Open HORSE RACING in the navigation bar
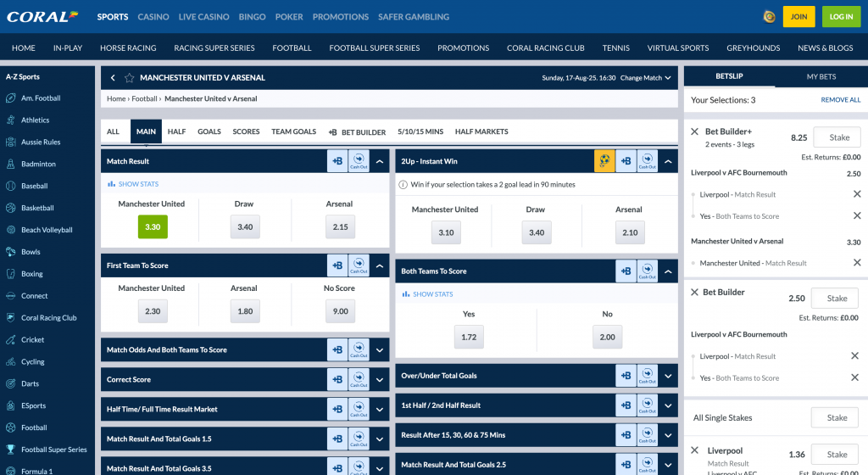 (129, 48)
